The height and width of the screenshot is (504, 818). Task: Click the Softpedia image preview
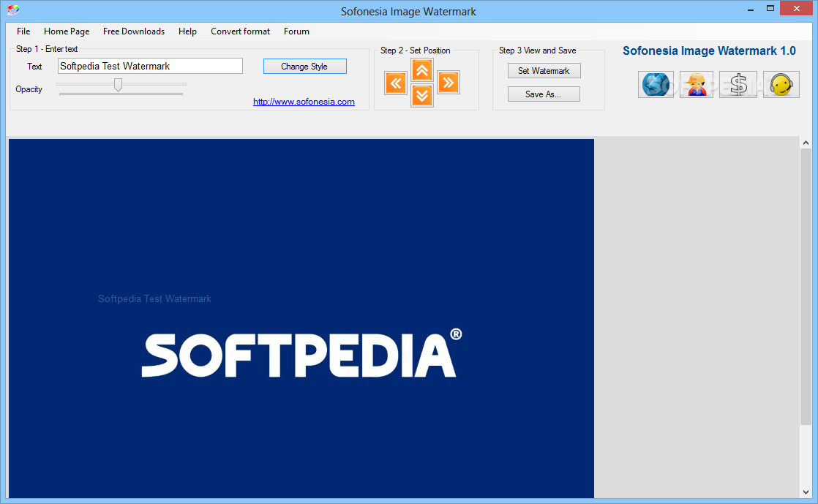pyautogui.click(x=301, y=318)
